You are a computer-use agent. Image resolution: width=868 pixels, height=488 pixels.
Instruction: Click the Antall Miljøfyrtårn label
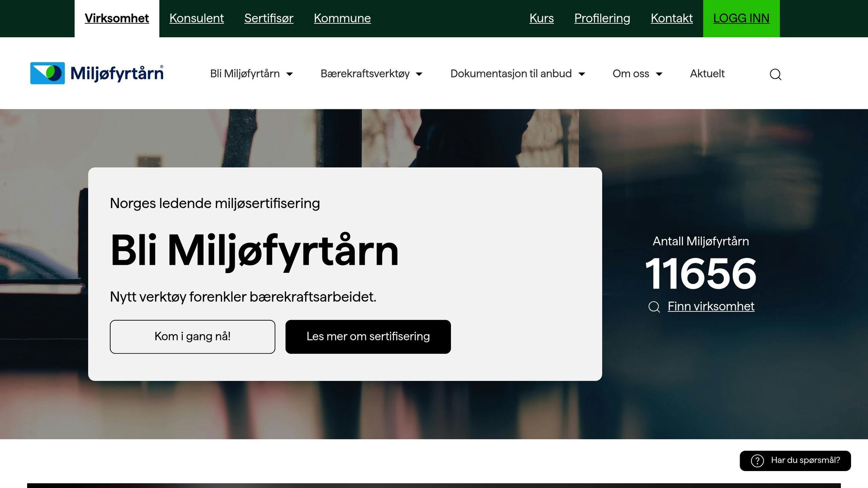coord(701,241)
